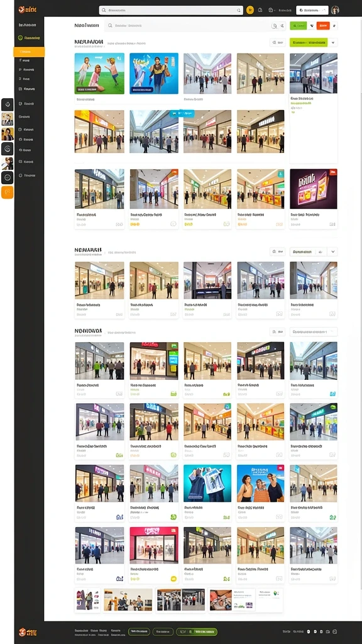
Task: Open the cartoon kids on grass thumbnail
Action: pos(99,74)
